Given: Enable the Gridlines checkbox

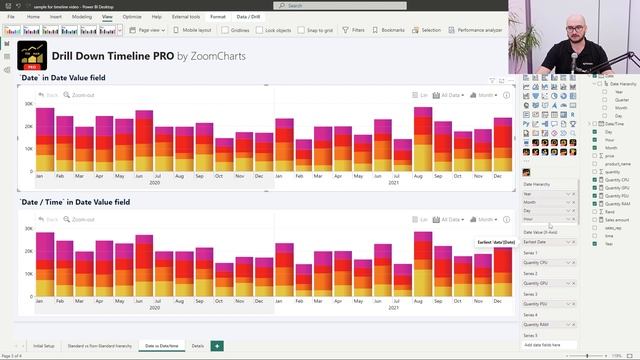Looking at the screenshot, I should (x=225, y=30).
